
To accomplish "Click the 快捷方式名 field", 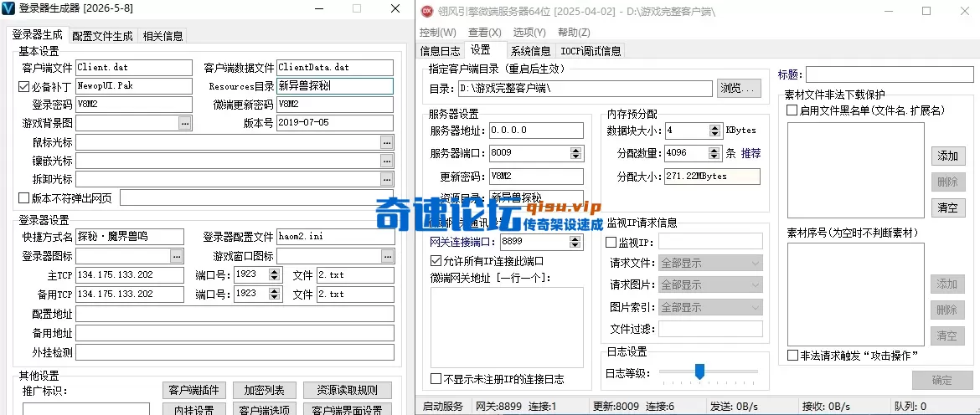I will coord(130,237).
